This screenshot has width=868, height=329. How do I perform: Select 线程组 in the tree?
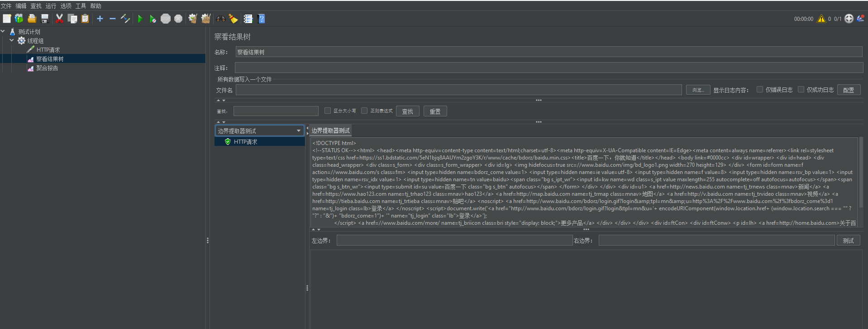point(35,41)
